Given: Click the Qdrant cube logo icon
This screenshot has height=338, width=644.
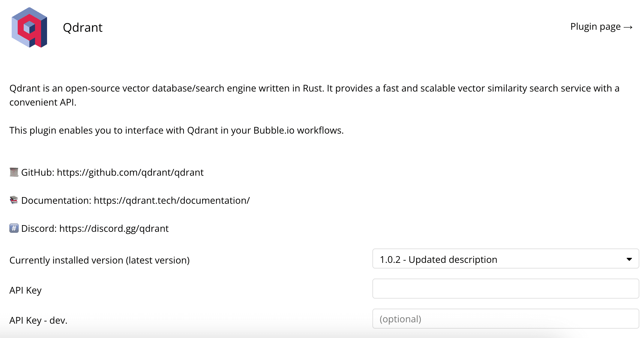Looking at the screenshot, I should pos(29,27).
